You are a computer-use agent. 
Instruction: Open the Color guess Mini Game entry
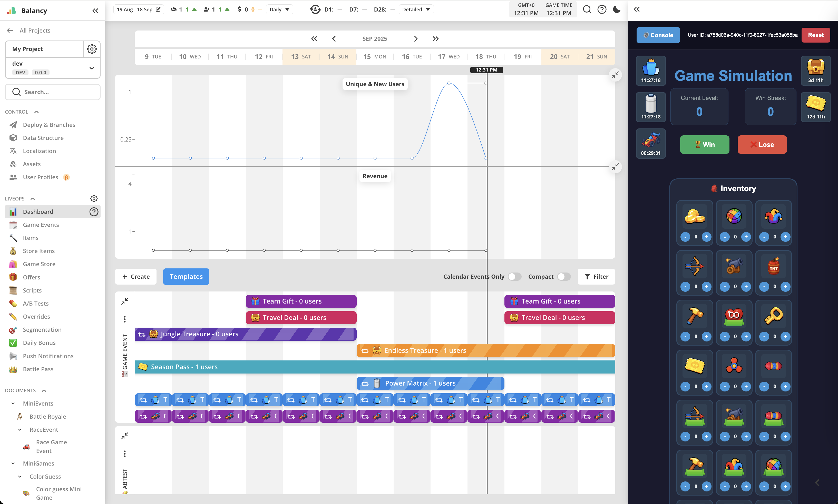pos(59,493)
